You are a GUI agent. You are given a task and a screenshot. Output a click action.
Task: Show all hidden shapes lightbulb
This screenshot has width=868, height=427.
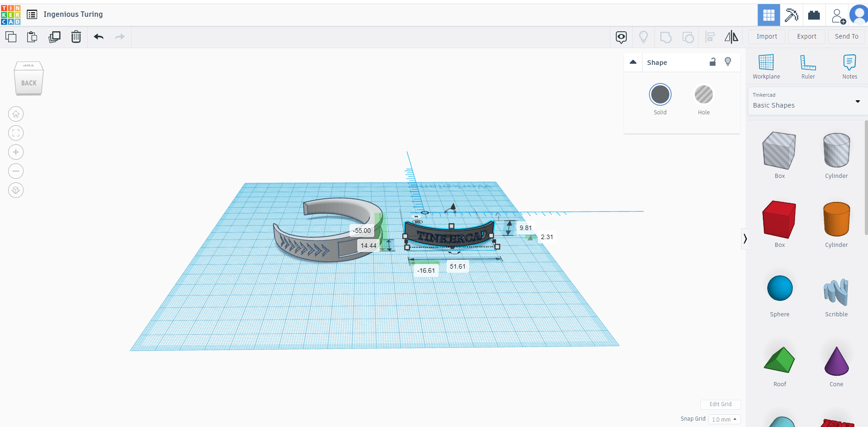(644, 37)
